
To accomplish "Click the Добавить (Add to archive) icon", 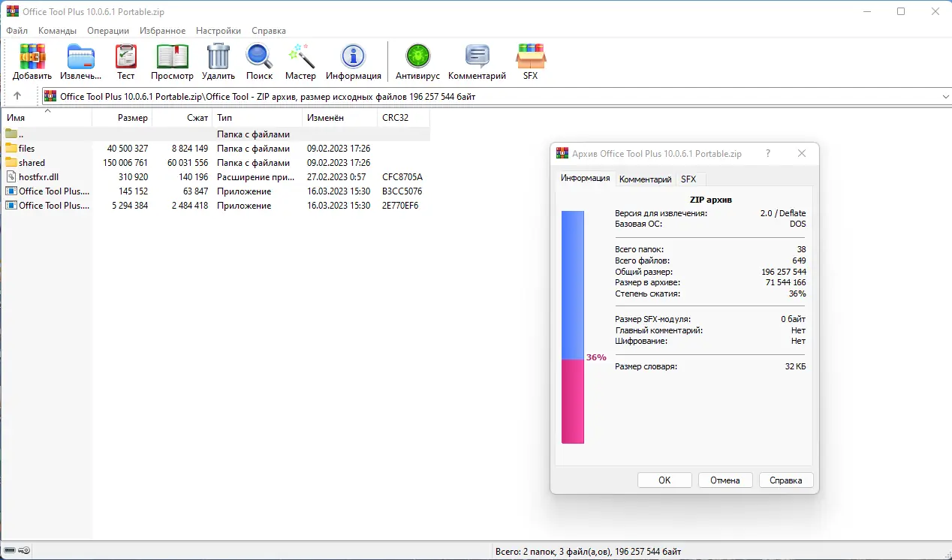I will click(x=32, y=56).
